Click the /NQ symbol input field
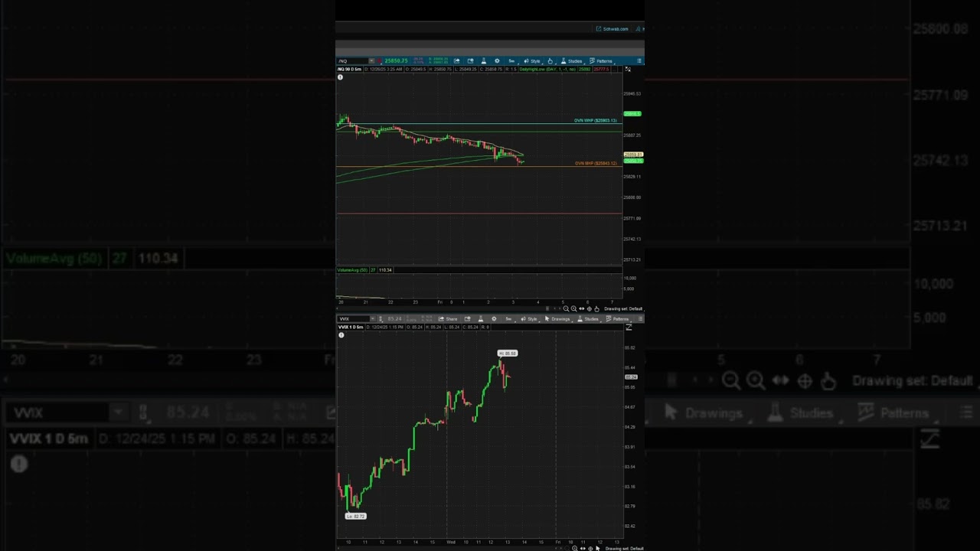 point(352,61)
